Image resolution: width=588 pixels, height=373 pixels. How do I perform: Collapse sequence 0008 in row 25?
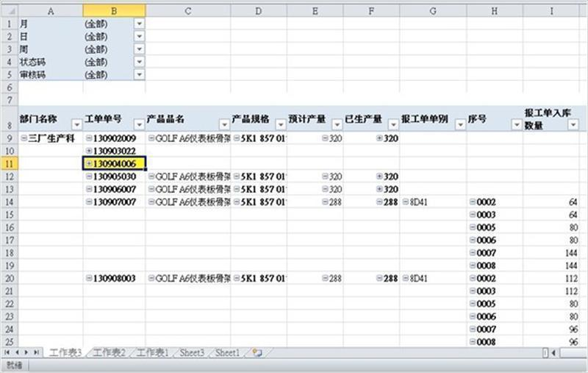click(473, 342)
